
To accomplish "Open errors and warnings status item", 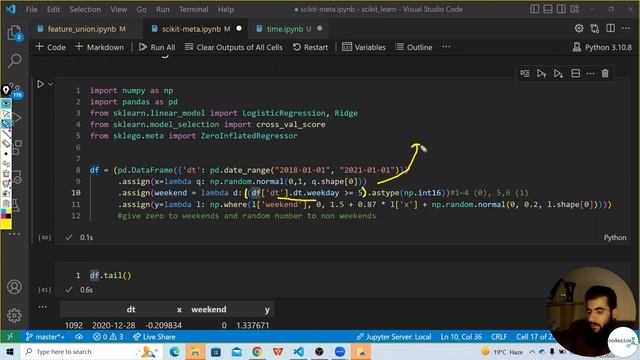I will point(108,337).
